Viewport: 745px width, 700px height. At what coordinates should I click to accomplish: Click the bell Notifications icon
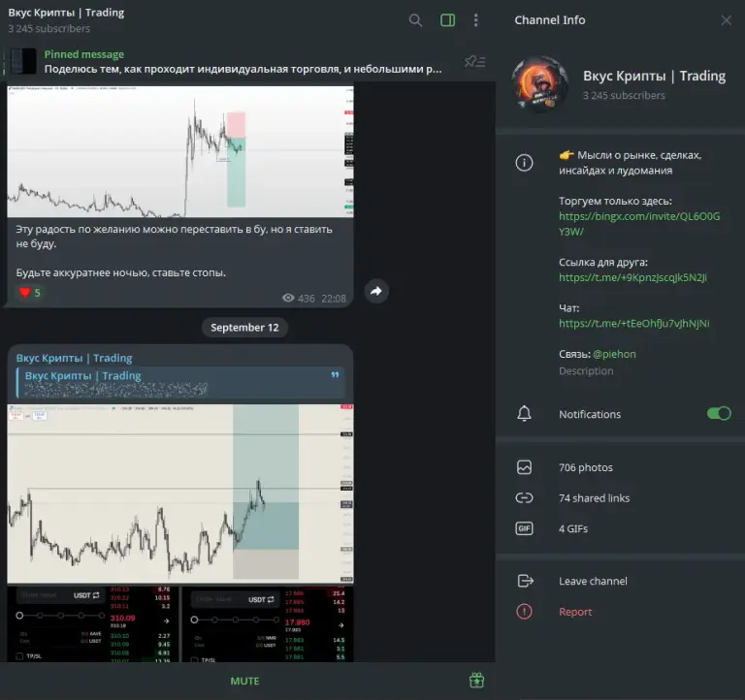coord(524,414)
